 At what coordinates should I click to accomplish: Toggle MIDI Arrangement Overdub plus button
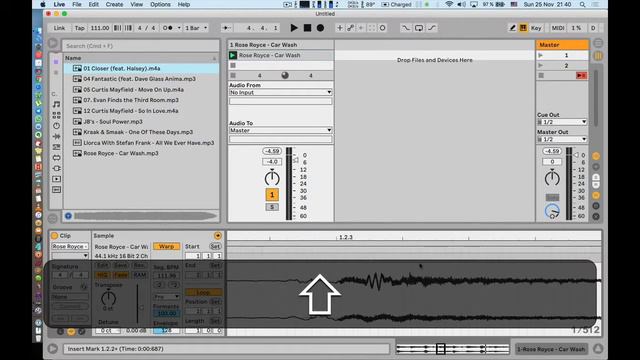coord(340,28)
